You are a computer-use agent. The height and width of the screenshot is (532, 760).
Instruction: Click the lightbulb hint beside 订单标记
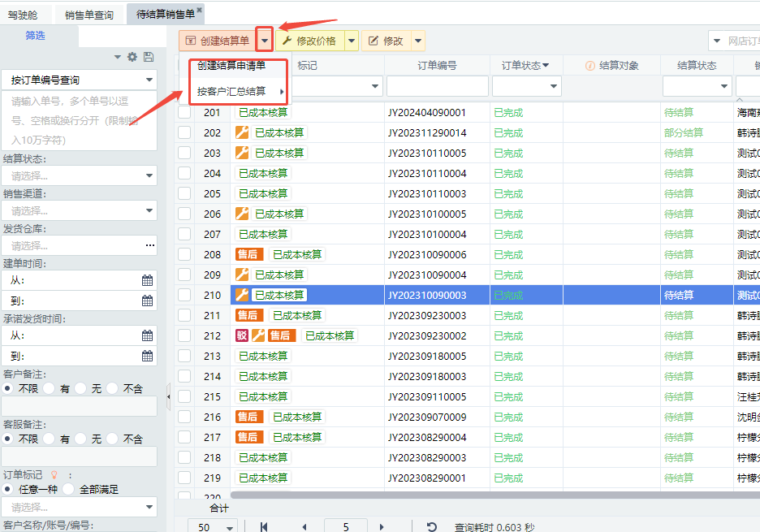point(54,474)
